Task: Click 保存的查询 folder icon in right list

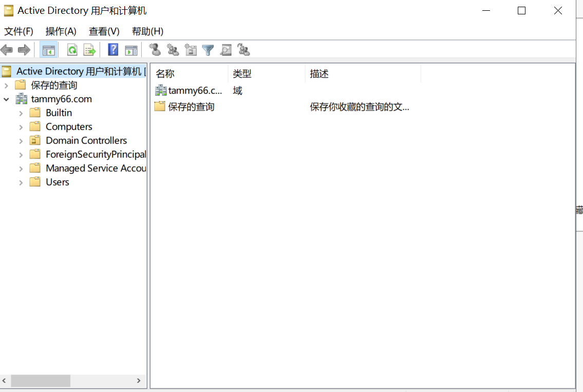Action: 160,107
